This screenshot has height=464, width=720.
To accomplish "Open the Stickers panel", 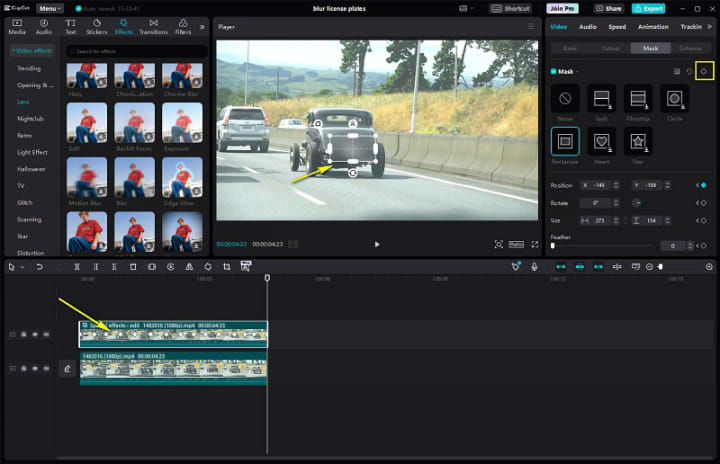I will [x=97, y=25].
